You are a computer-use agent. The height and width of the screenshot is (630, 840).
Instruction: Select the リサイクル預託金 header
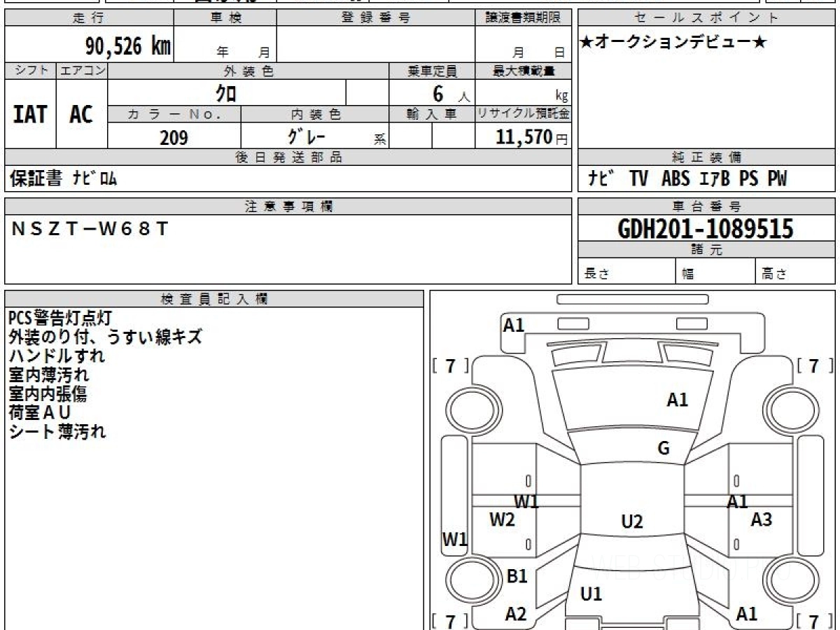click(x=524, y=114)
